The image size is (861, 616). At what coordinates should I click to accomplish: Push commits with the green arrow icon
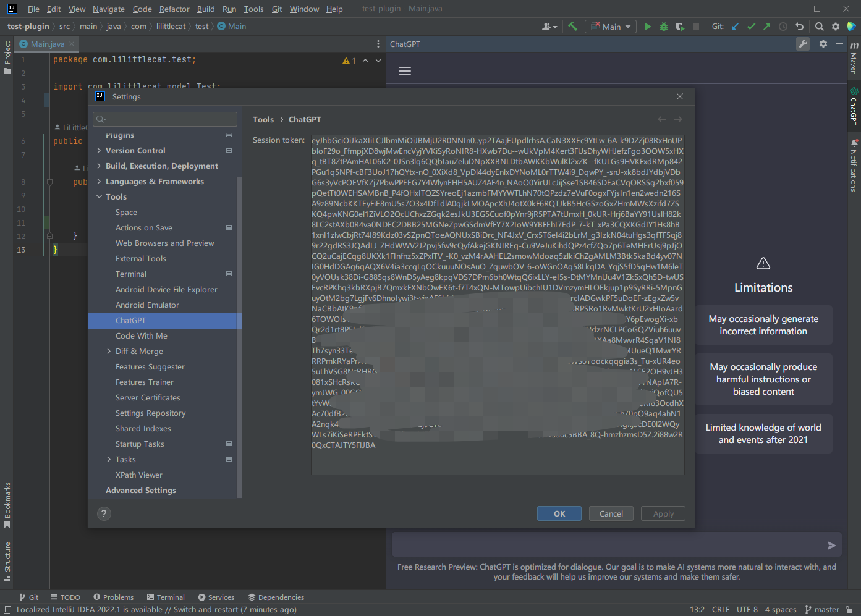[x=767, y=27]
